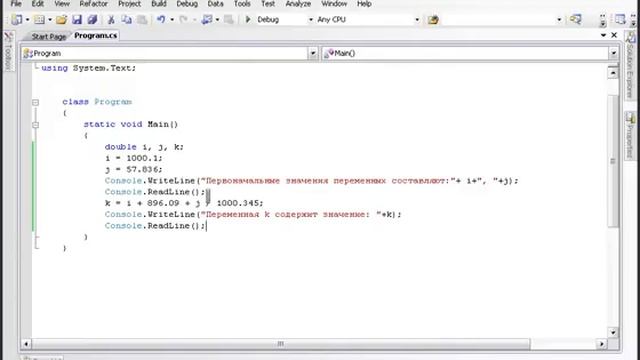Click the Start Debugging play icon

click(x=247, y=19)
